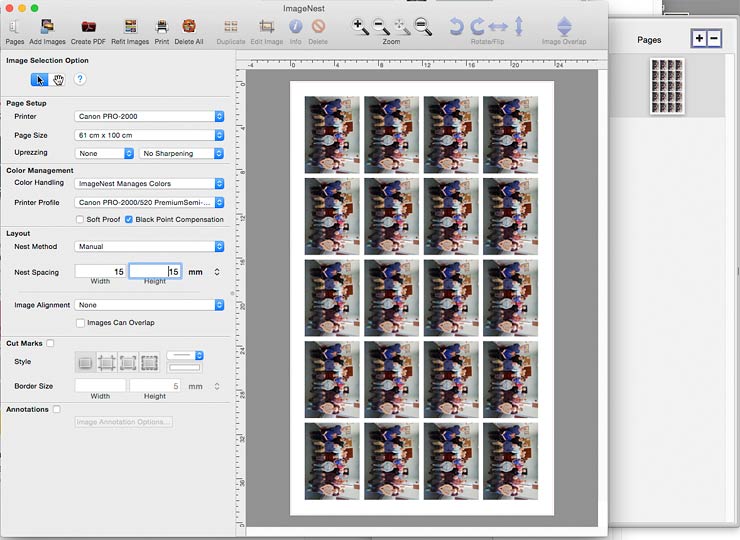
Task: Click Delete All toolbar icon
Action: click(x=189, y=31)
